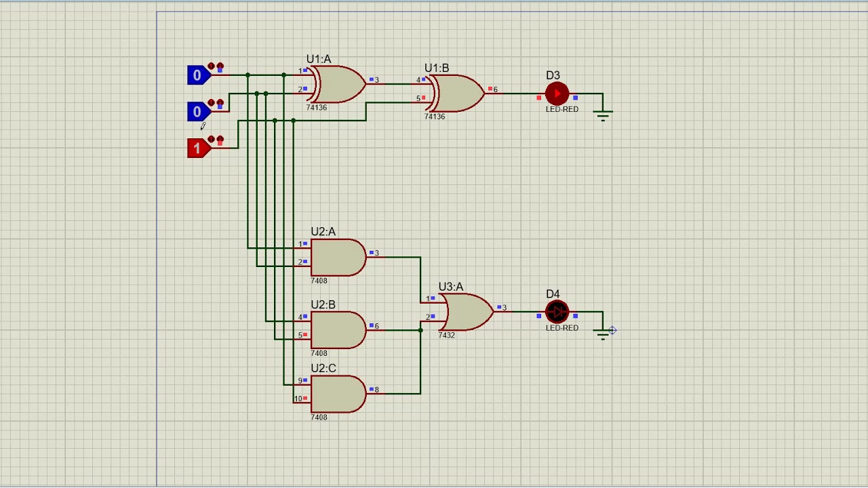868x488 pixels.
Task: Click the 7432 value text under U3:A
Action: coord(447,335)
